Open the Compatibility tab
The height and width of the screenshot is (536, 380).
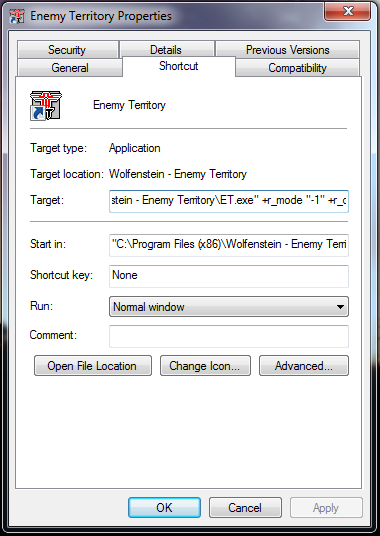tap(297, 68)
